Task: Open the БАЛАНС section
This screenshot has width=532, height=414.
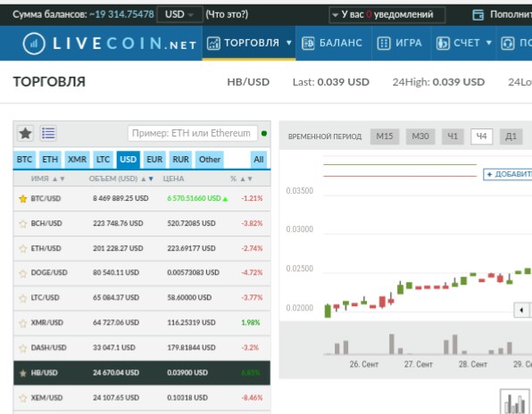Action: coord(332,43)
